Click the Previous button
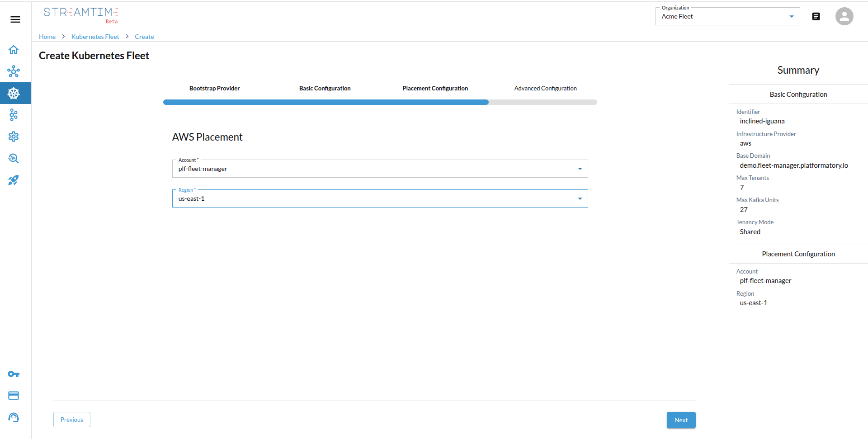 (x=72, y=420)
